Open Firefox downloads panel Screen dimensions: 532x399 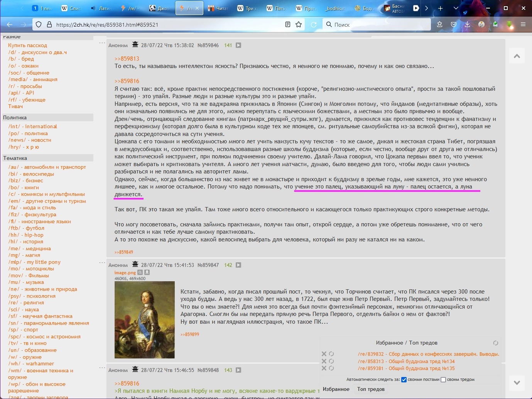coord(467,24)
